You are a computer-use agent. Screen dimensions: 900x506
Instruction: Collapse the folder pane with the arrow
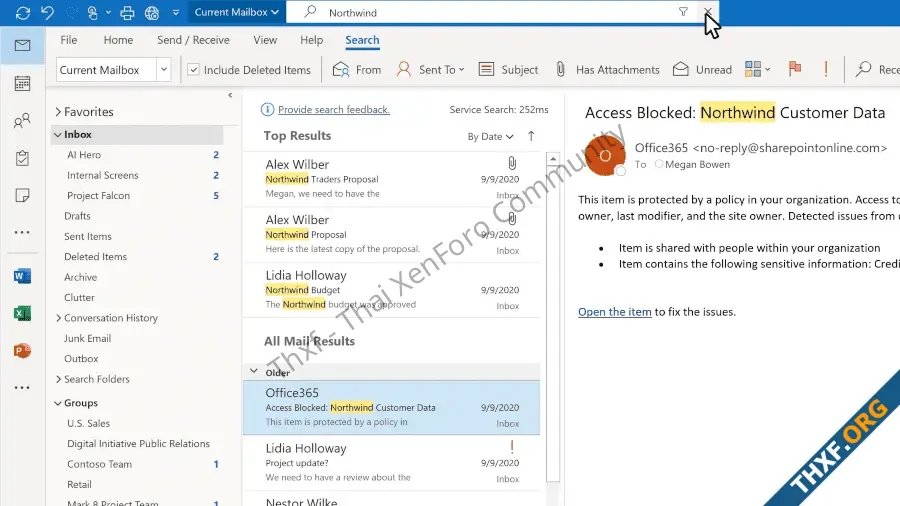230,95
